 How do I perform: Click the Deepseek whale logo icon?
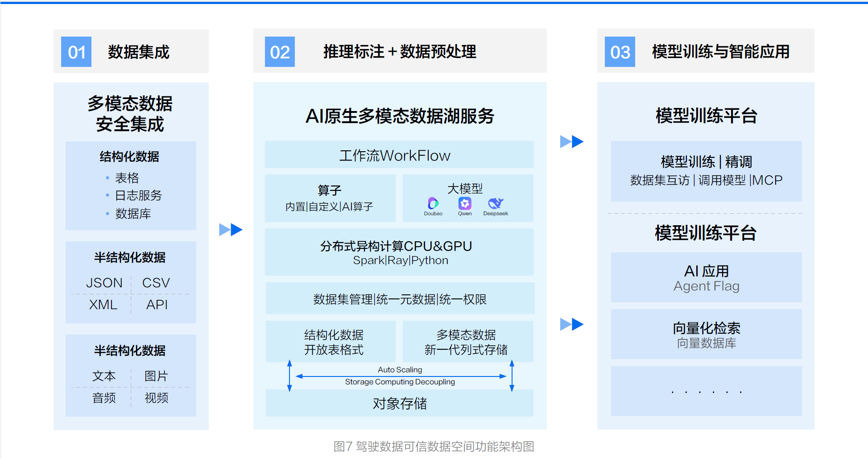coord(496,203)
